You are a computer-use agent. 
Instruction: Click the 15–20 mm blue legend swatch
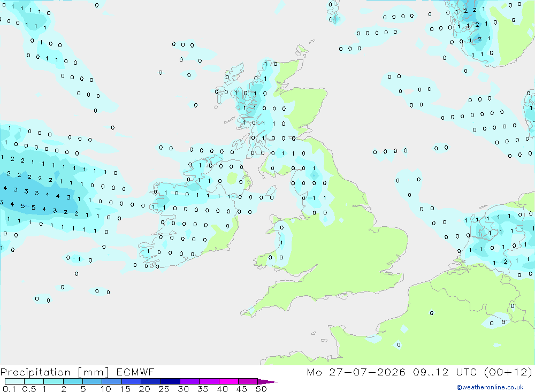pyautogui.click(x=132, y=381)
